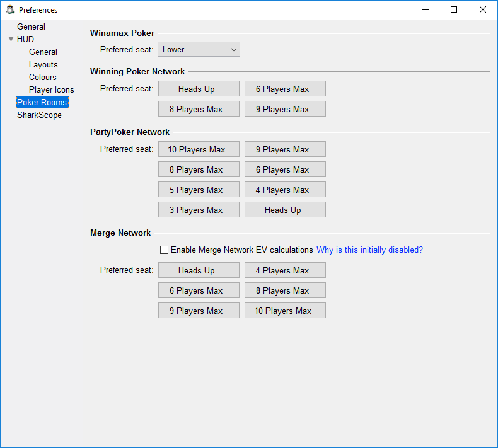Set Merge Network 4 Players Max seat
The height and width of the screenshot is (448, 498).
point(285,270)
